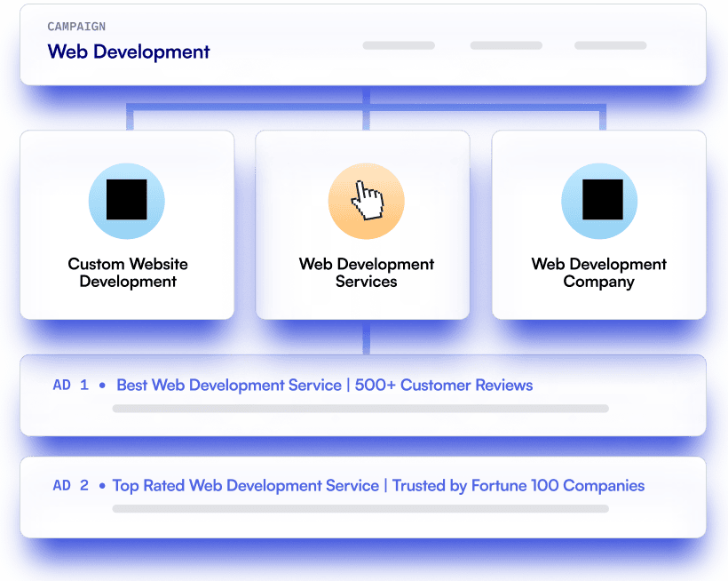The image size is (728, 581).
Task: Click the AD 1 label
Action: coord(70,385)
